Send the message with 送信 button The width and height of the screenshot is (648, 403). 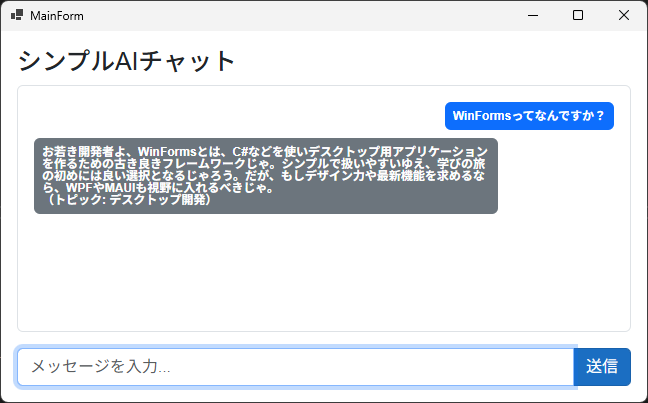[602, 367]
